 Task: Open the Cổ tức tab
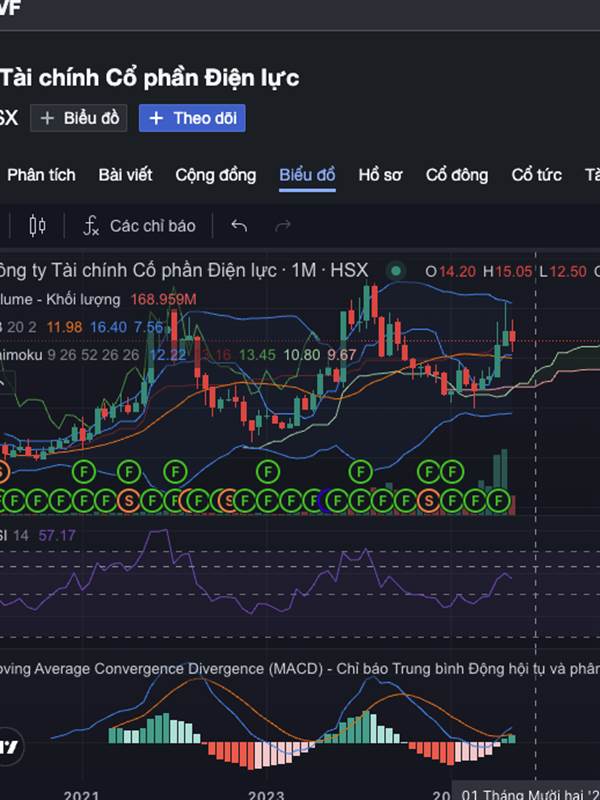537,175
